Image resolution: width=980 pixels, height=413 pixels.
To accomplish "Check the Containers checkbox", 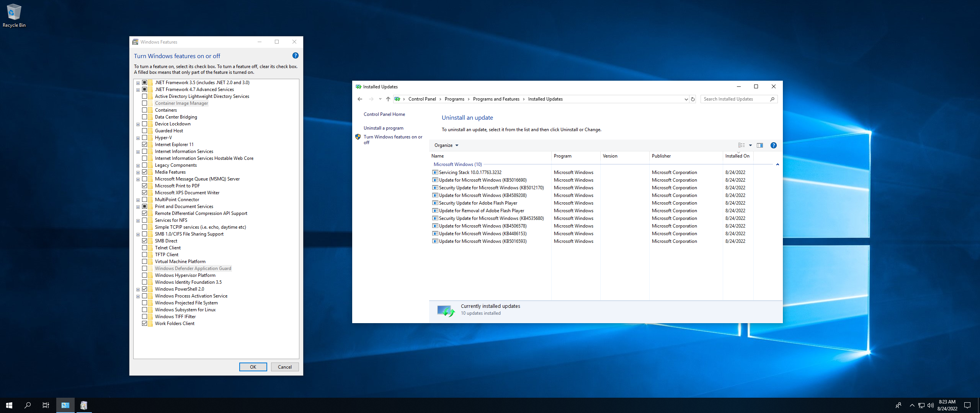I will click(145, 110).
